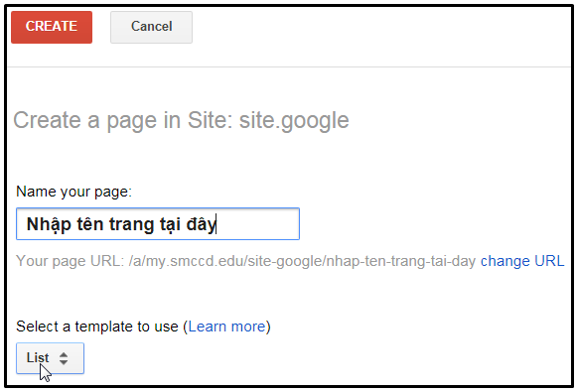Click the red CREATE button

coord(52,27)
